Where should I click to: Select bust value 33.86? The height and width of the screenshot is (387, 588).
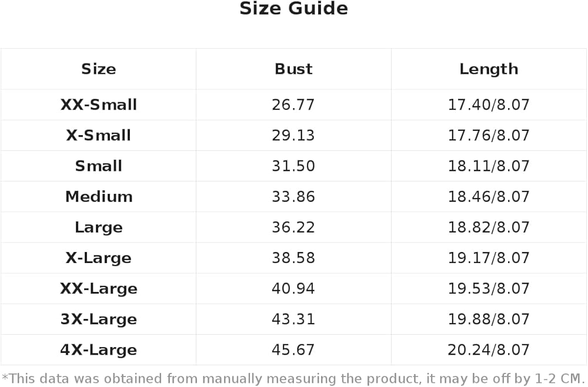pyautogui.click(x=293, y=197)
